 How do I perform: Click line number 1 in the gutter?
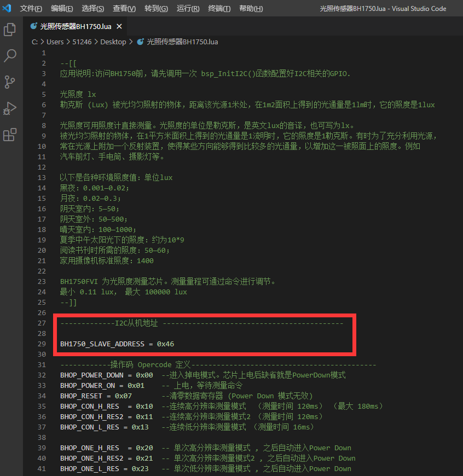click(x=44, y=53)
